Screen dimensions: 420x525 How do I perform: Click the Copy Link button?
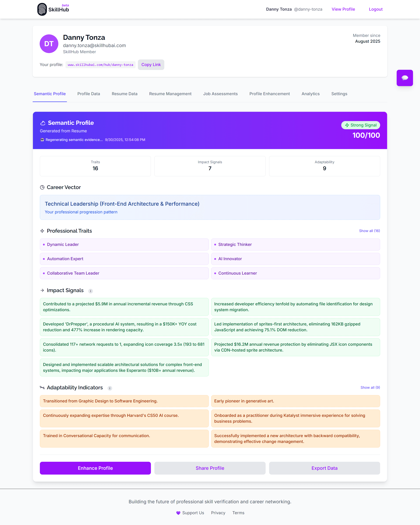click(x=151, y=65)
